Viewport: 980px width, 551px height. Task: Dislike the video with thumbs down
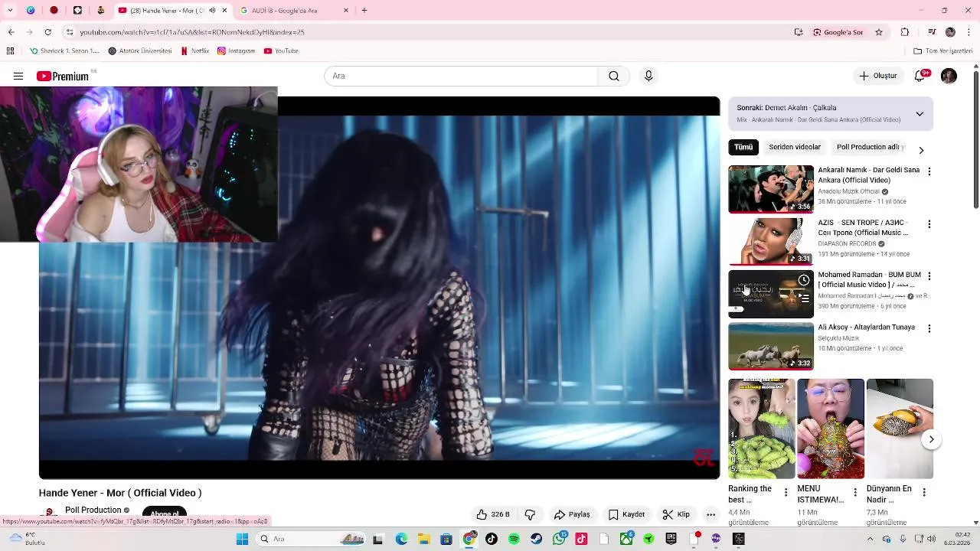(x=530, y=514)
